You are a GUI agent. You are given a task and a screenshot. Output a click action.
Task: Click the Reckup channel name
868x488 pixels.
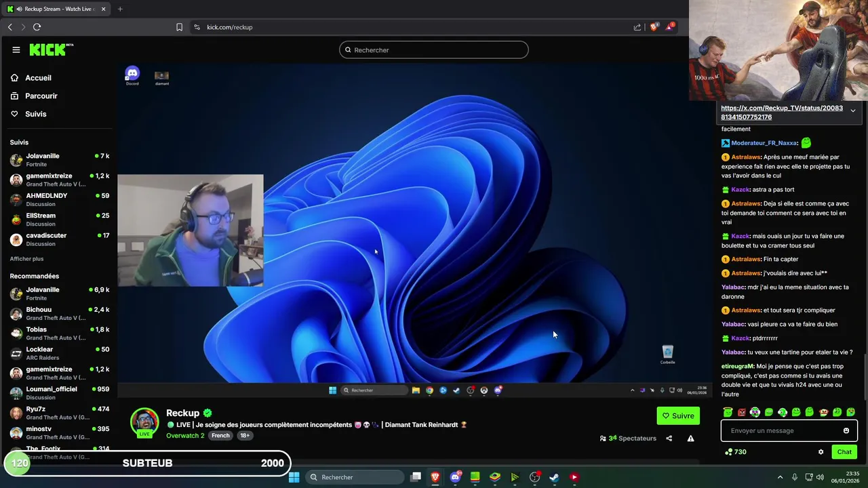click(183, 413)
